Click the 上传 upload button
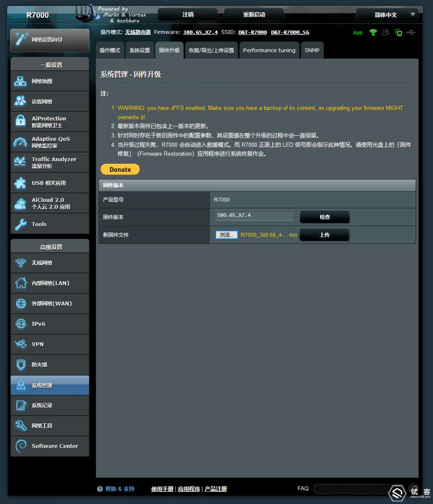The height and width of the screenshot is (504, 433). pyautogui.click(x=324, y=235)
